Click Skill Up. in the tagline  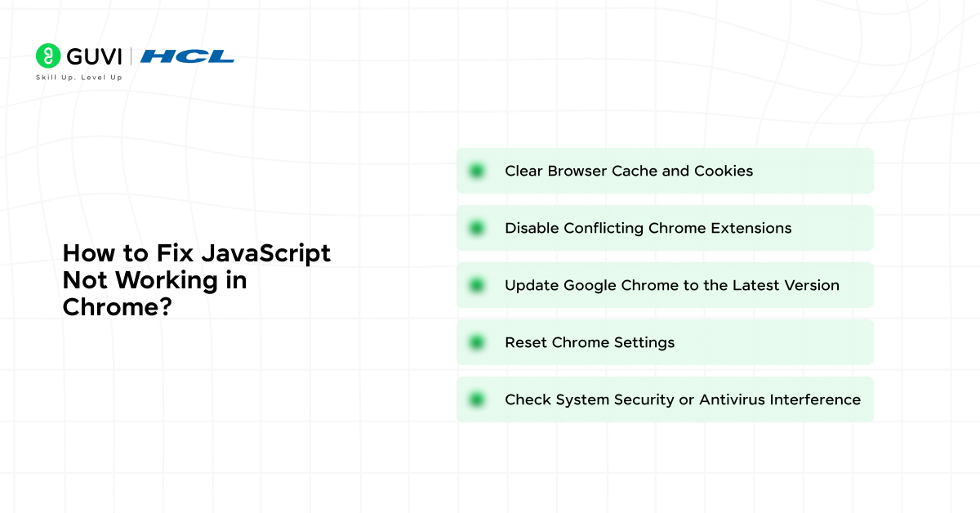[x=56, y=78]
